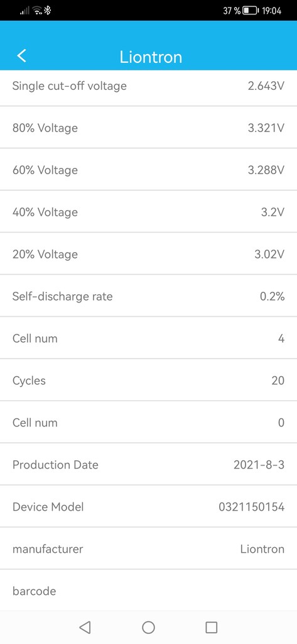Open the barcode entry
Image resolution: width=297 pixels, height=644 pixels.
[x=148, y=591]
